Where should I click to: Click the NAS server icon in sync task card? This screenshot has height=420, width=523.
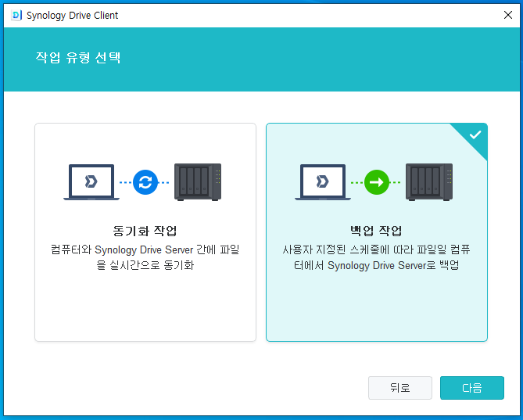pos(198,182)
